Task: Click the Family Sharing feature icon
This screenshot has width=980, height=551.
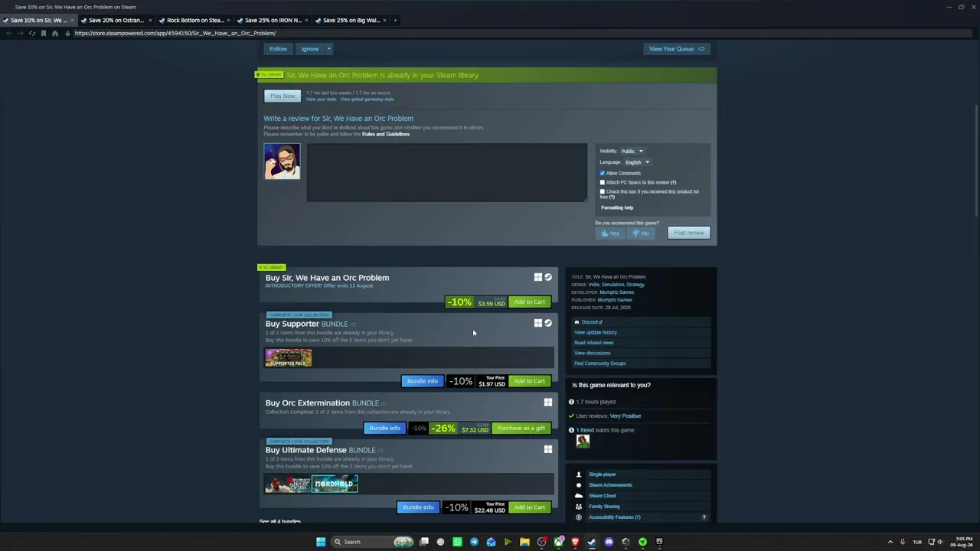Action: coord(579,507)
